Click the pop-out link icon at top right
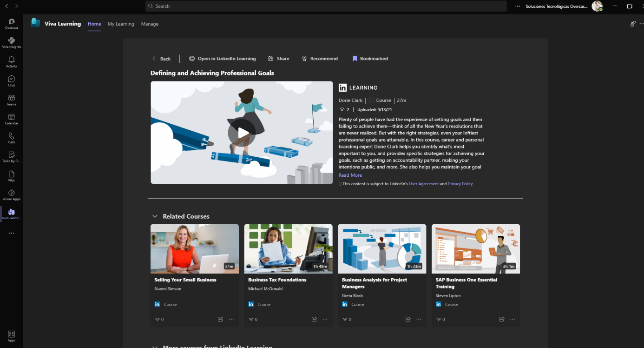The width and height of the screenshot is (644, 348). pos(633,24)
